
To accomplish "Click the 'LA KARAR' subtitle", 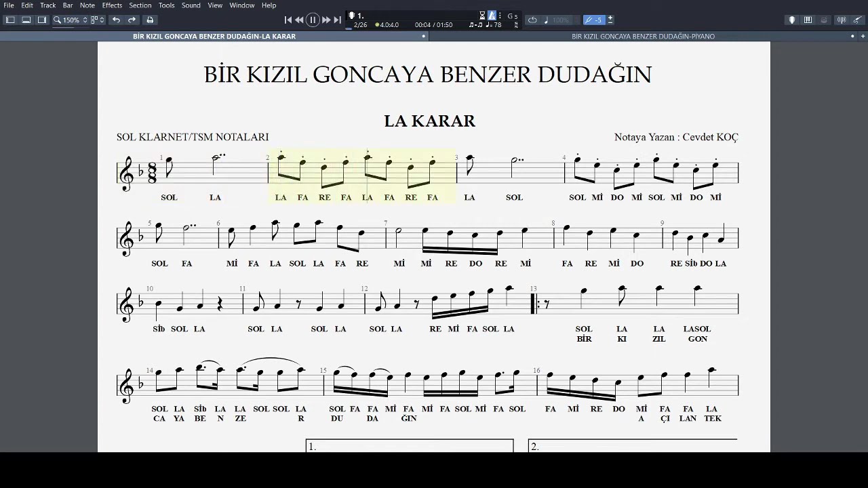I will tap(430, 121).
